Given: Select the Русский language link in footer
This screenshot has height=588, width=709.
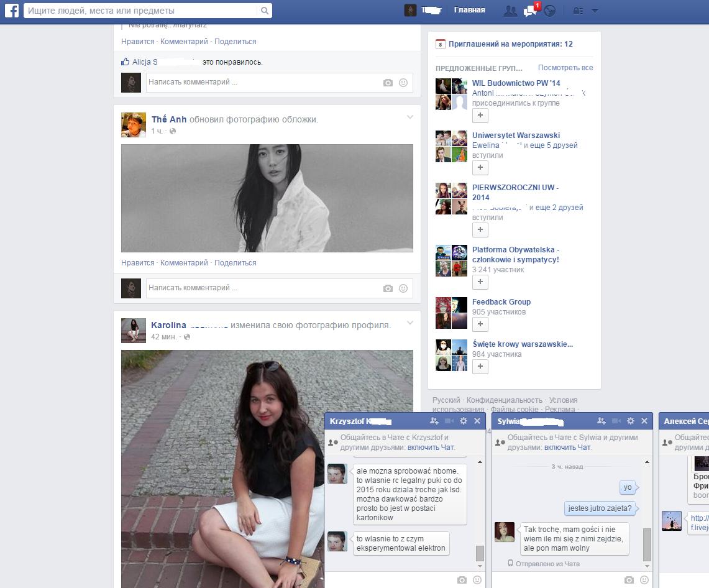Looking at the screenshot, I should tap(446, 400).
